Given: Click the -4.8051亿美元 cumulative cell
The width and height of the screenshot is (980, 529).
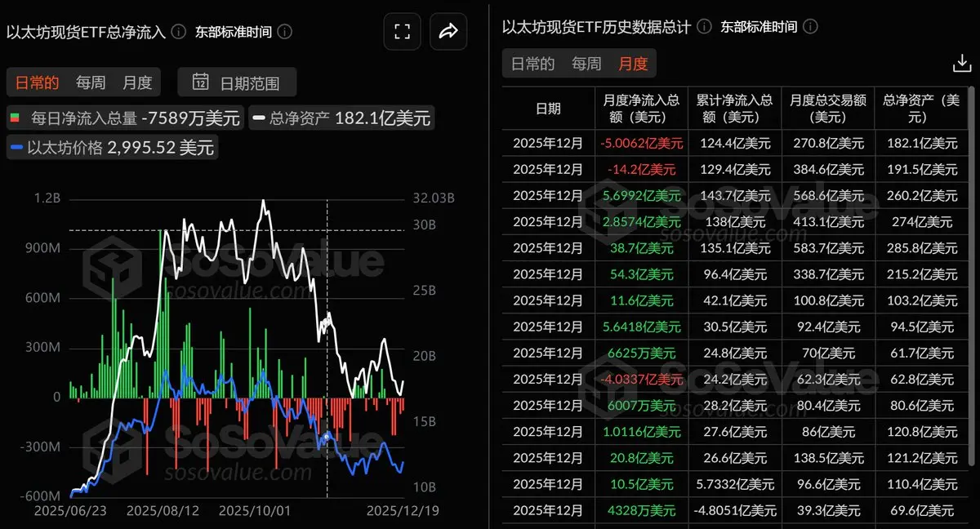Looking at the screenshot, I should pos(734,510).
